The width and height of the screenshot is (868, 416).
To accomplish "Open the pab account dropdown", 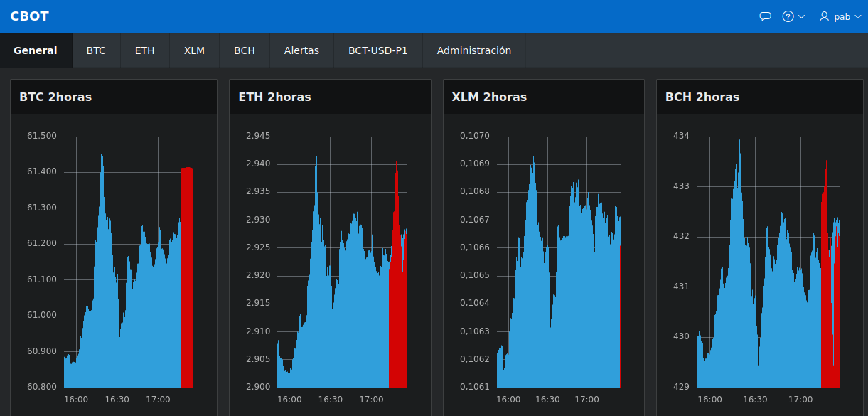I will (845, 16).
